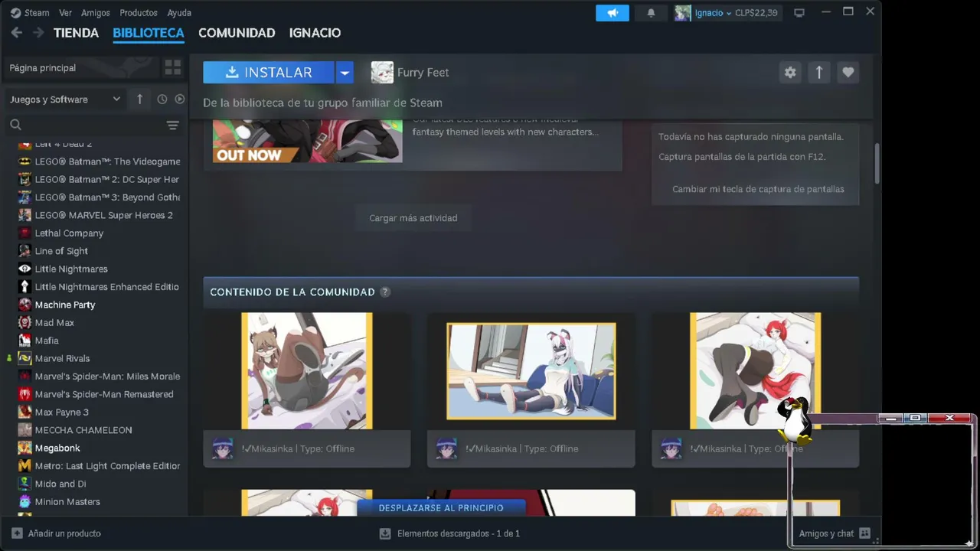The height and width of the screenshot is (551, 980).
Task: Select MECCHA CHAMELEON in the game list
Action: point(83,430)
